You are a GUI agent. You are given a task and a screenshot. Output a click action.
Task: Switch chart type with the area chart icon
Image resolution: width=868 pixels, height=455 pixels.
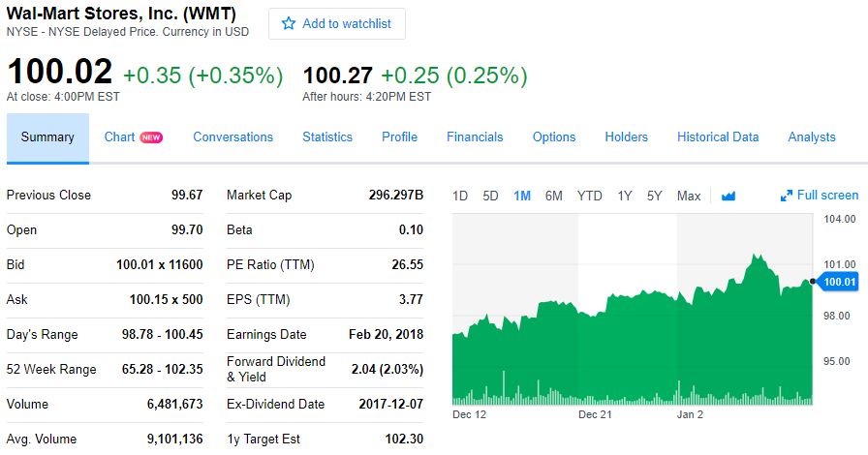click(728, 196)
